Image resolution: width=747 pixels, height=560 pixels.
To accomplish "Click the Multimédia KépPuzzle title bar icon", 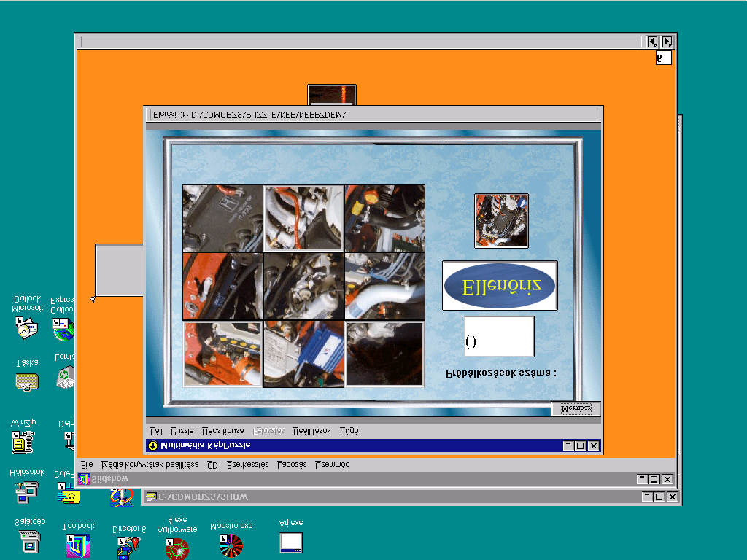I will 152,446.
